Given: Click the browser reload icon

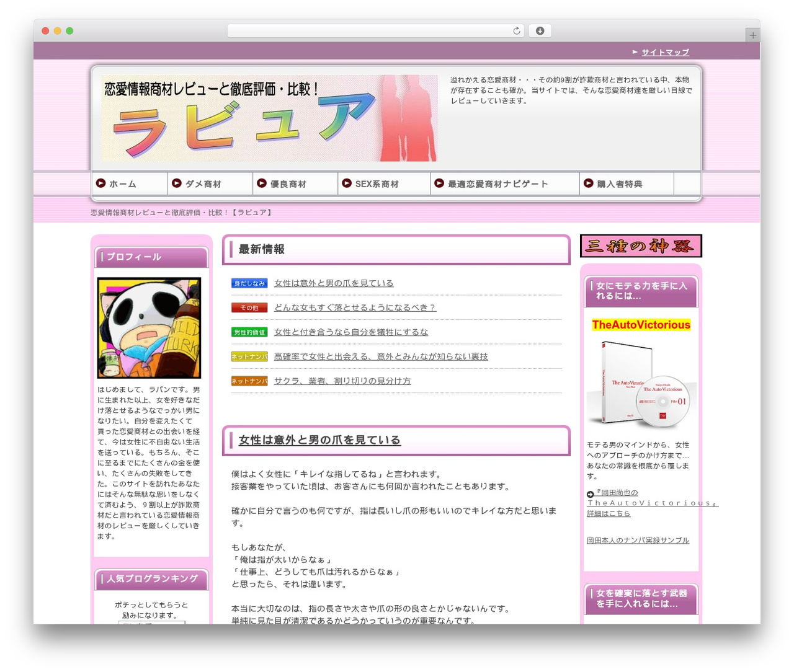Looking at the screenshot, I should pyautogui.click(x=517, y=31).
